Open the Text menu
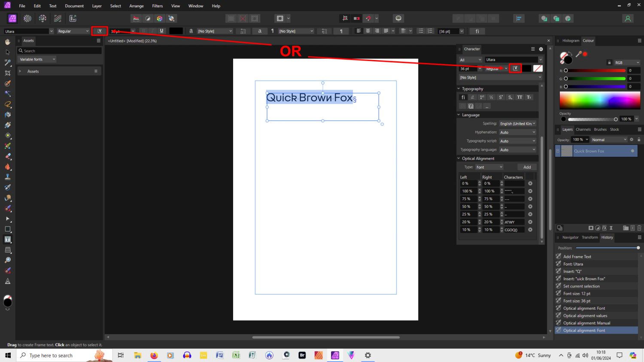Image resolution: width=644 pixels, height=362 pixels. click(x=52, y=6)
